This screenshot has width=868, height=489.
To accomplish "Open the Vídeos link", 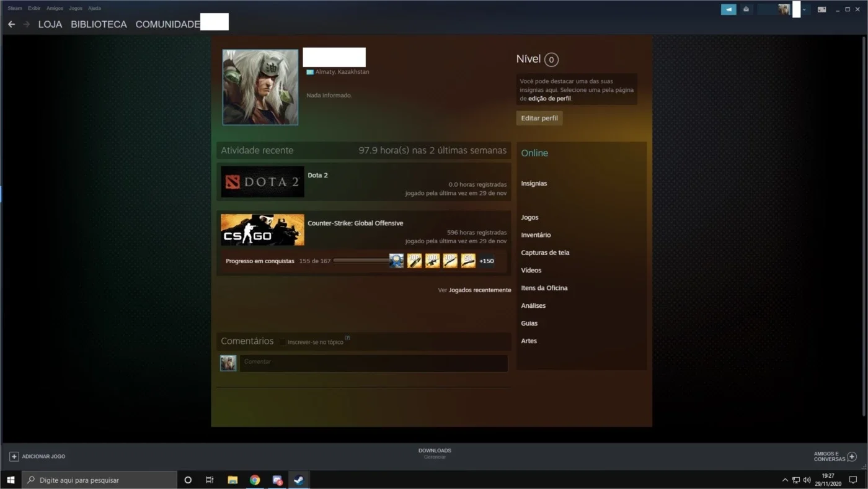I will pyautogui.click(x=531, y=271).
